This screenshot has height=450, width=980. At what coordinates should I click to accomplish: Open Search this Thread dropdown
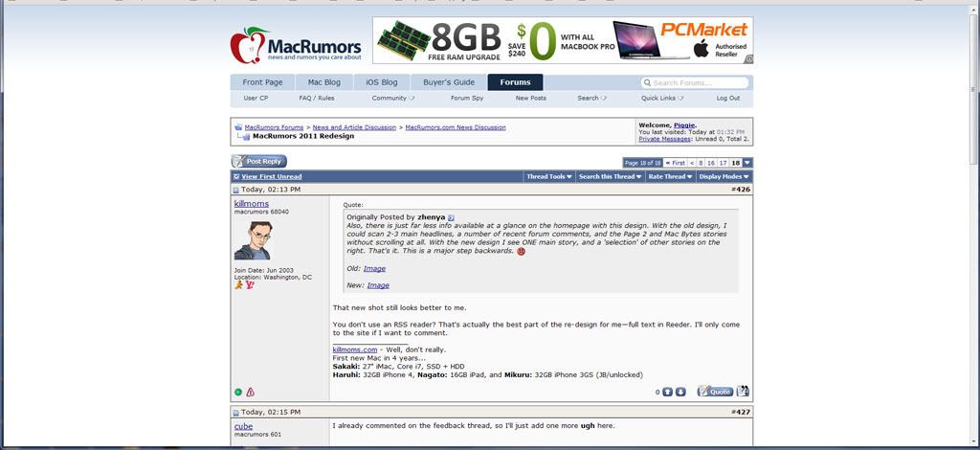(610, 177)
